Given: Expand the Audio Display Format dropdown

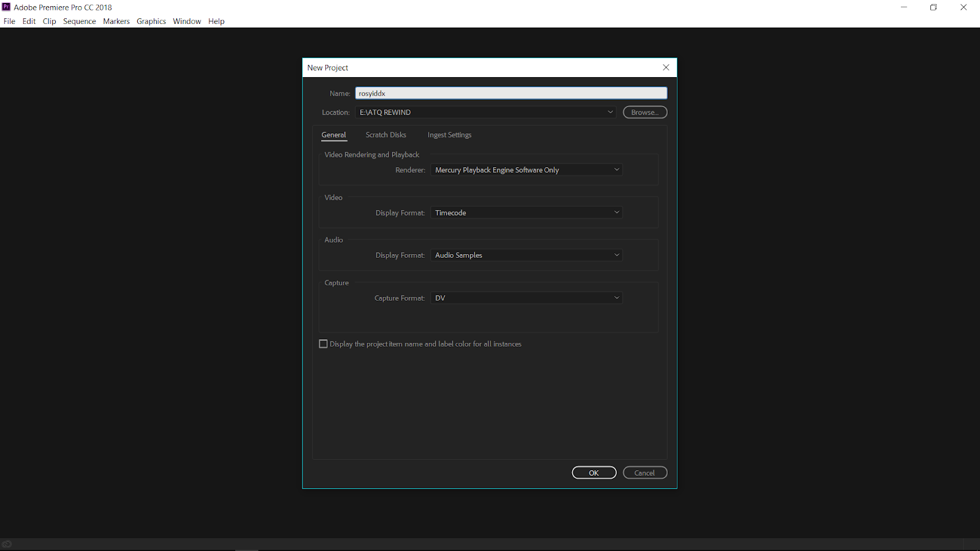Looking at the screenshot, I should click(527, 255).
